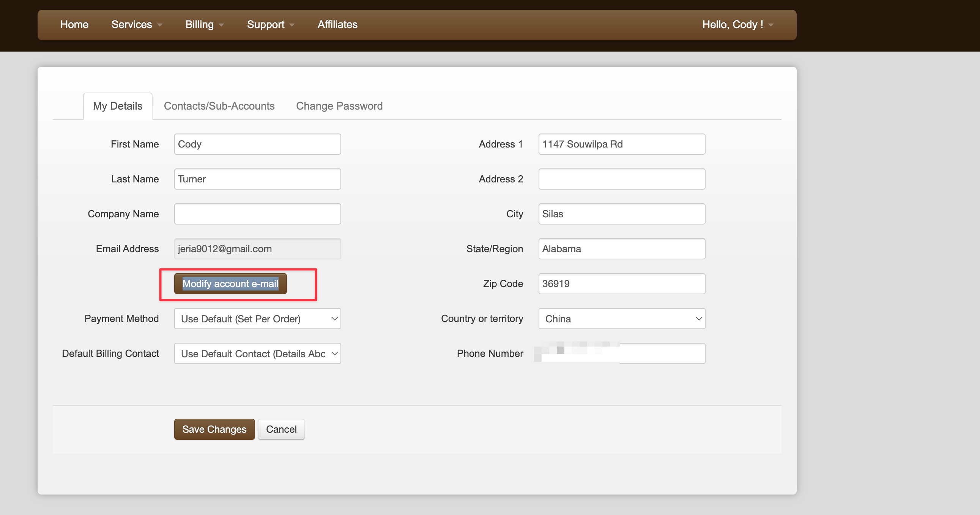Click the Home menu item
This screenshot has width=980, height=515.
(74, 25)
